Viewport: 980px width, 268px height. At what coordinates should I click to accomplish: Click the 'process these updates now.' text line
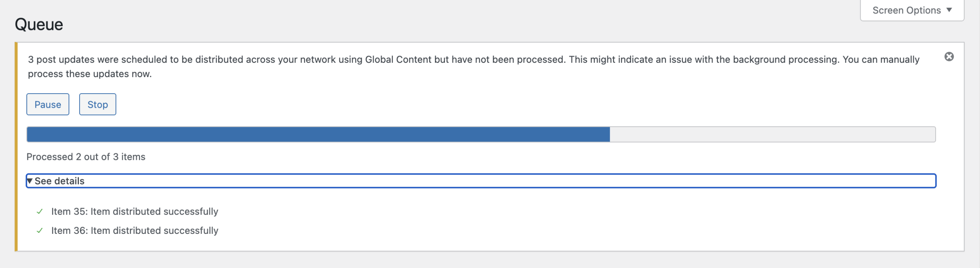click(x=90, y=74)
